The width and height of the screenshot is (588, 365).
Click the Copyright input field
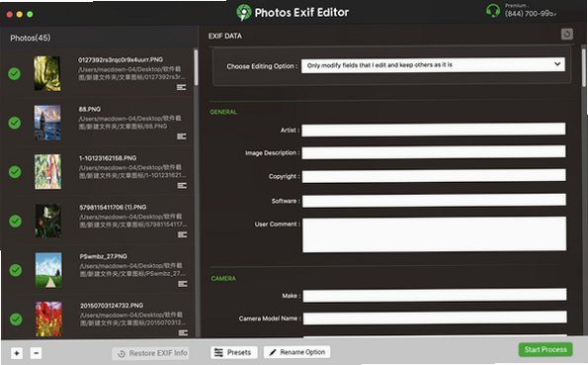pos(434,176)
